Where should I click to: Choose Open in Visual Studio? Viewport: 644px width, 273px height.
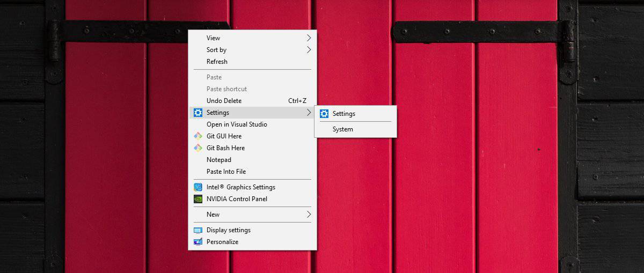click(252, 124)
